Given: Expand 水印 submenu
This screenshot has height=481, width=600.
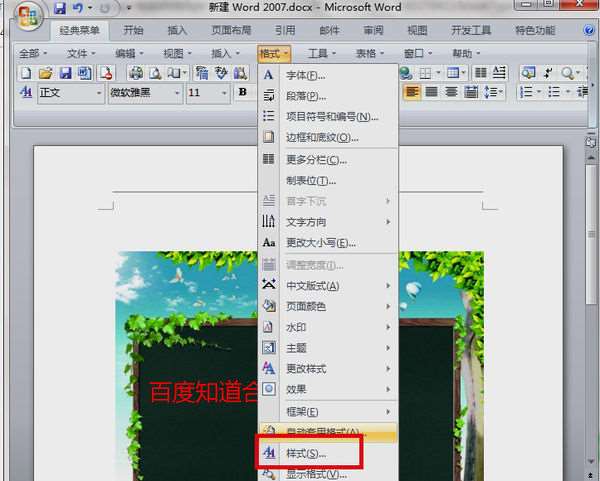Looking at the screenshot, I should 328,327.
